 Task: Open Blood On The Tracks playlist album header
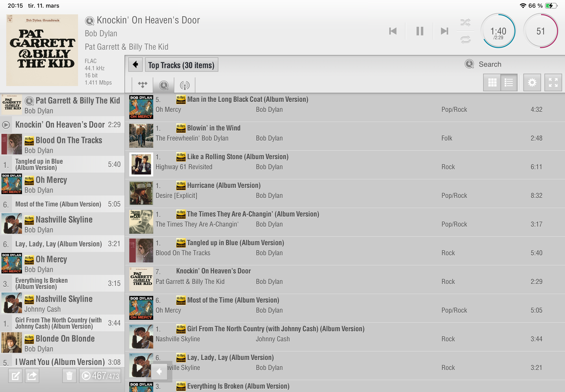[62, 144]
